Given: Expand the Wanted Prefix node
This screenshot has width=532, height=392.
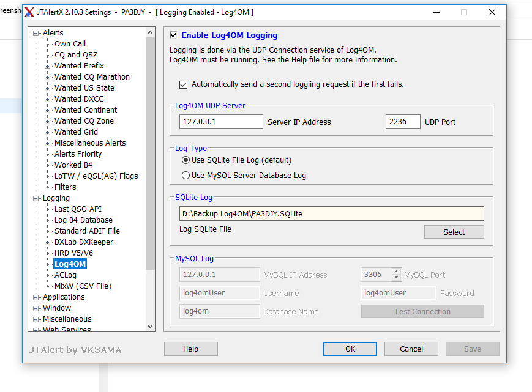Looking at the screenshot, I should point(48,66).
